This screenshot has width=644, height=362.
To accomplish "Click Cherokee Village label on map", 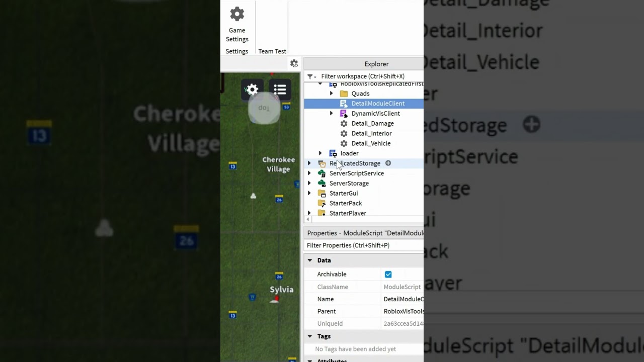I will point(278,164).
